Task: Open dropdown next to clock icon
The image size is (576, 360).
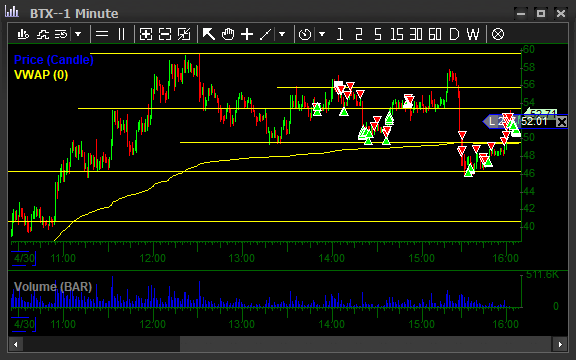Action: (322, 35)
